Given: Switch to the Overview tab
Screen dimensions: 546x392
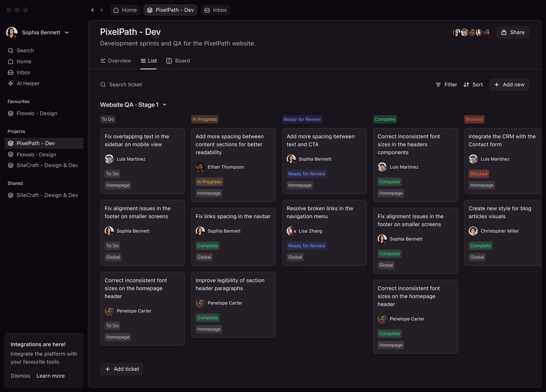Looking at the screenshot, I should 116,61.
